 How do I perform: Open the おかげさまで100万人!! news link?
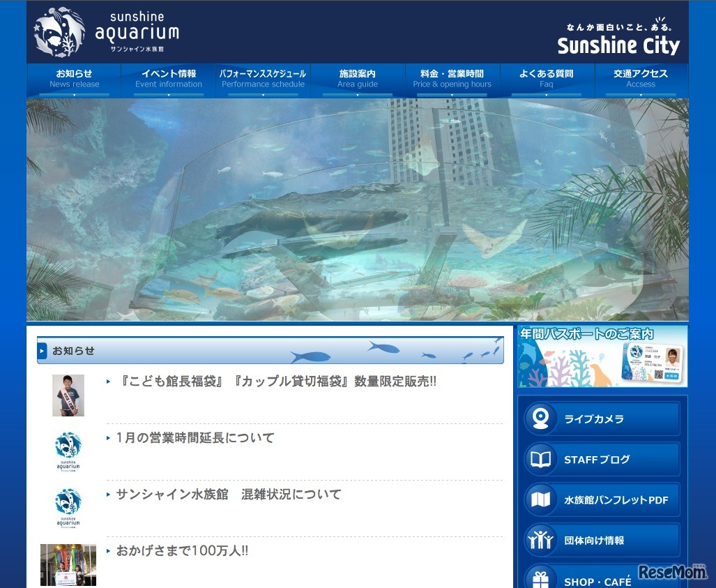(182, 551)
